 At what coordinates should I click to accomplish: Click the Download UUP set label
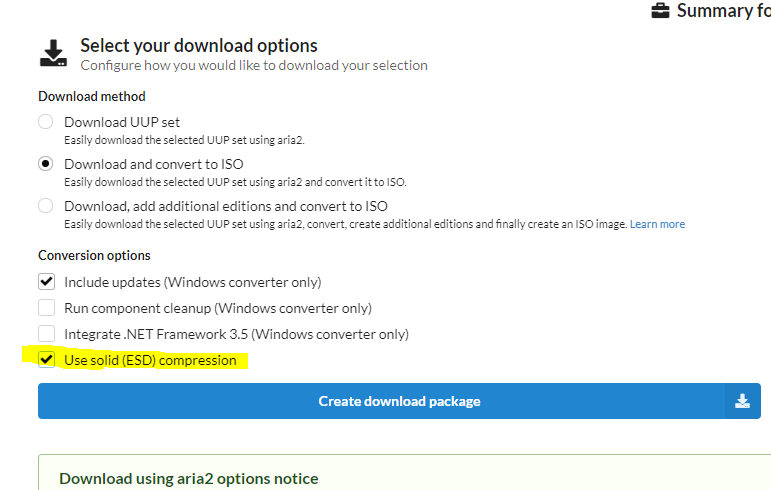[x=122, y=122]
